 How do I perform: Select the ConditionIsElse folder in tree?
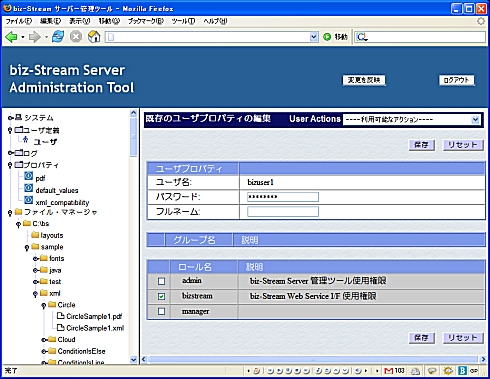pos(81,351)
